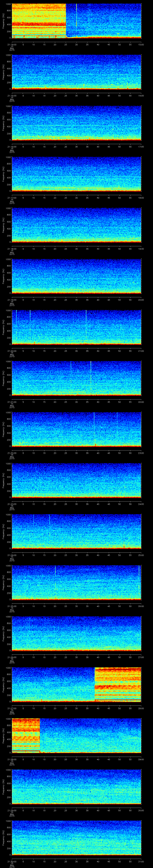This screenshot has height=868, width=153.
Task: Select the 21:20:00 time axis label
Action: (12, 351)
